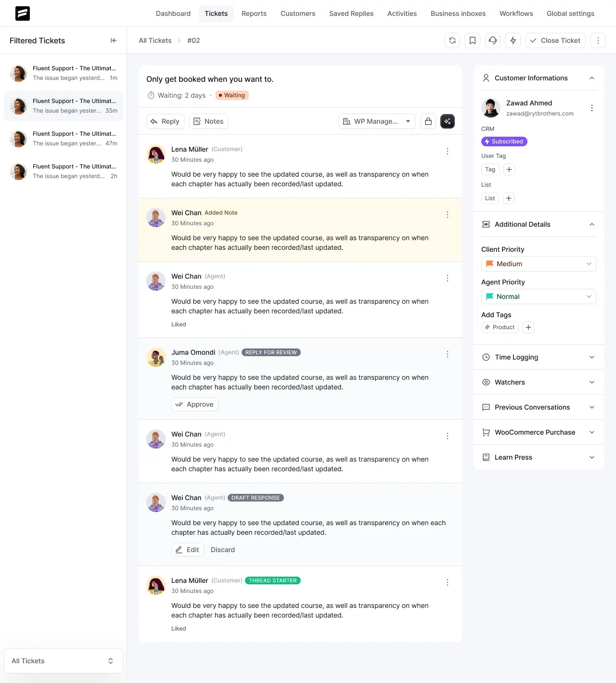Approve Juma Omondi's reply for review
This screenshot has height=683, width=616.
coord(194,404)
